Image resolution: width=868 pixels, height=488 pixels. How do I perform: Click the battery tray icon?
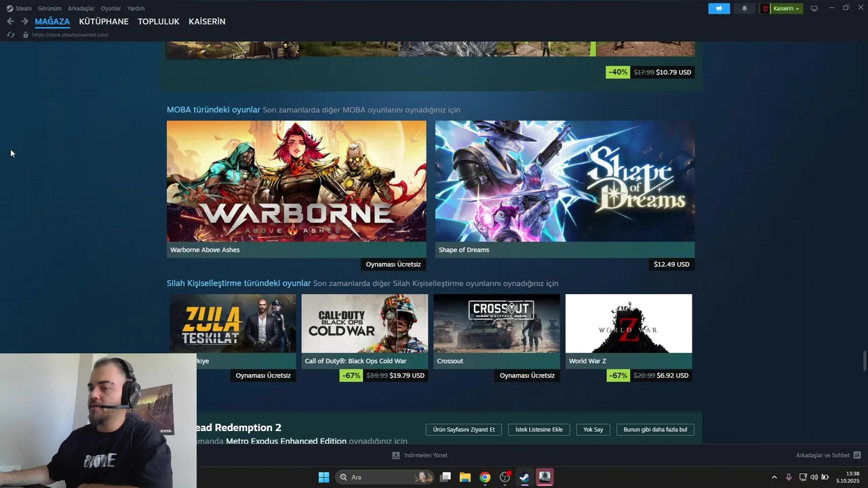pyautogui.click(x=825, y=477)
